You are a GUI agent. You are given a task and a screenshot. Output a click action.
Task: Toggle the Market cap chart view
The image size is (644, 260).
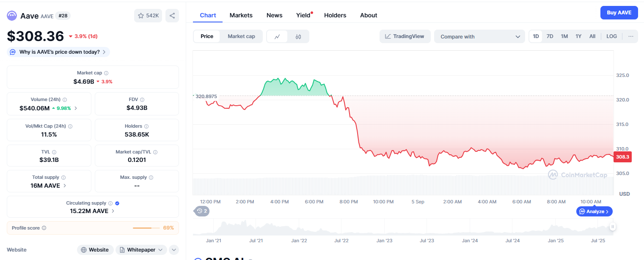pyautogui.click(x=241, y=36)
